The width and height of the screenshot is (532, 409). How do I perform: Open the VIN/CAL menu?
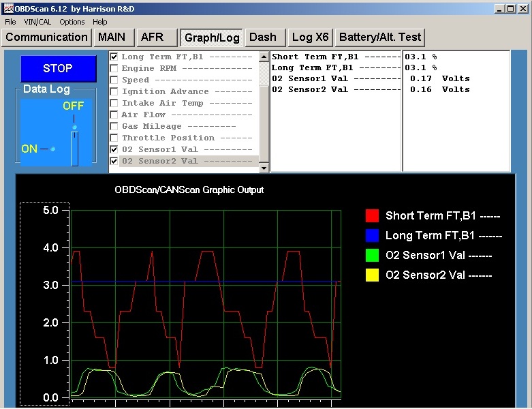click(x=37, y=22)
